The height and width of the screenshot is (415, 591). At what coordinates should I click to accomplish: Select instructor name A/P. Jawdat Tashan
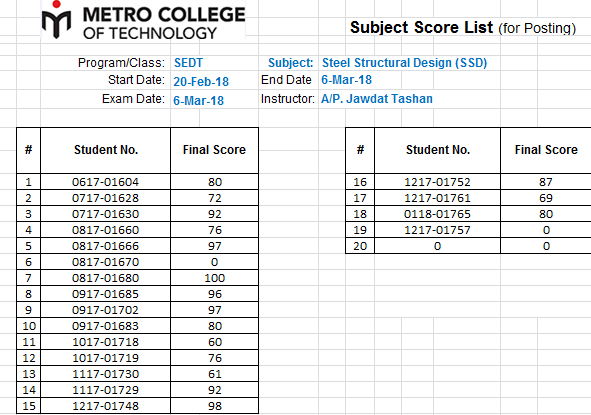[377, 99]
